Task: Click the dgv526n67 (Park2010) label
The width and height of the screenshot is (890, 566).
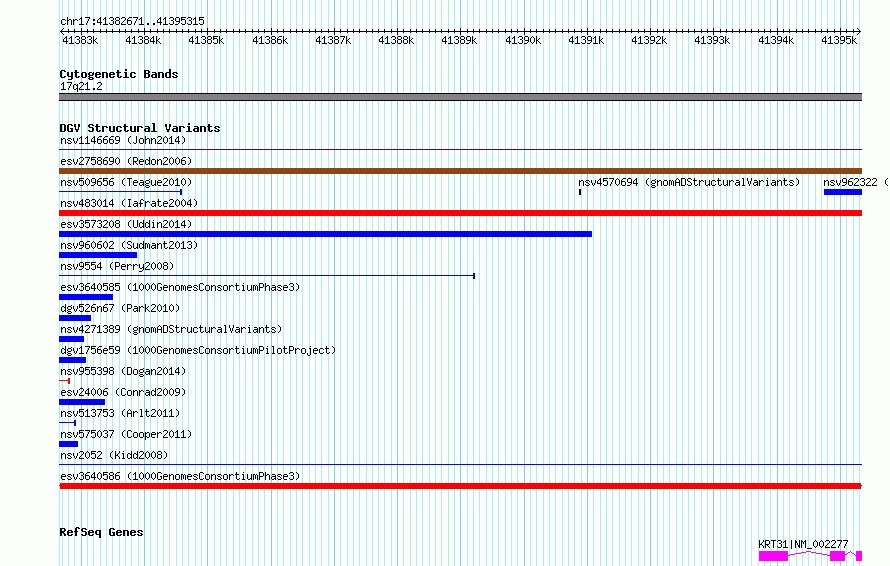Action: pyautogui.click(x=120, y=308)
